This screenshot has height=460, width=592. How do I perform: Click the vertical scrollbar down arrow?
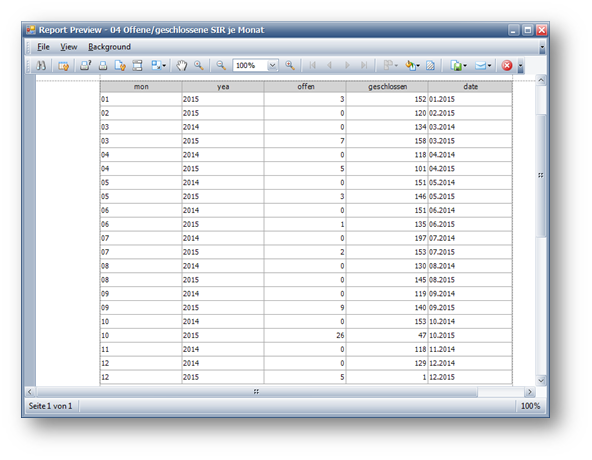[541, 380]
